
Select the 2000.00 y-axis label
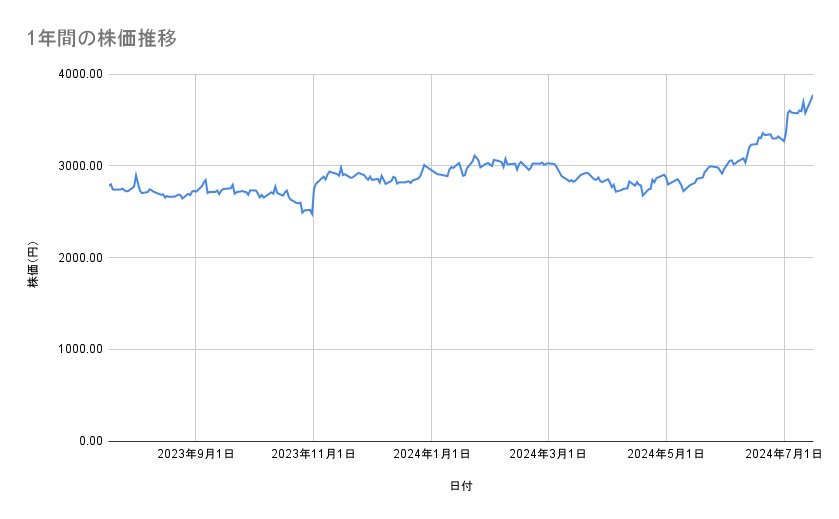(x=80, y=258)
